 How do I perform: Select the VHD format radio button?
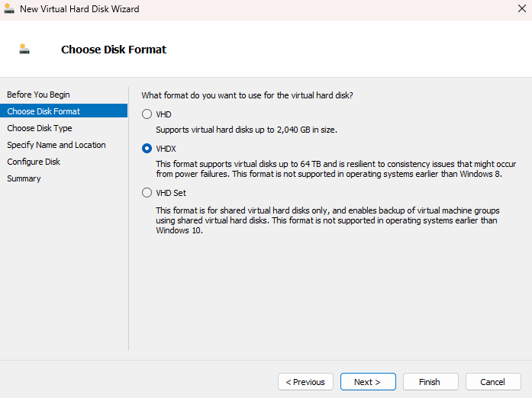pyautogui.click(x=147, y=114)
